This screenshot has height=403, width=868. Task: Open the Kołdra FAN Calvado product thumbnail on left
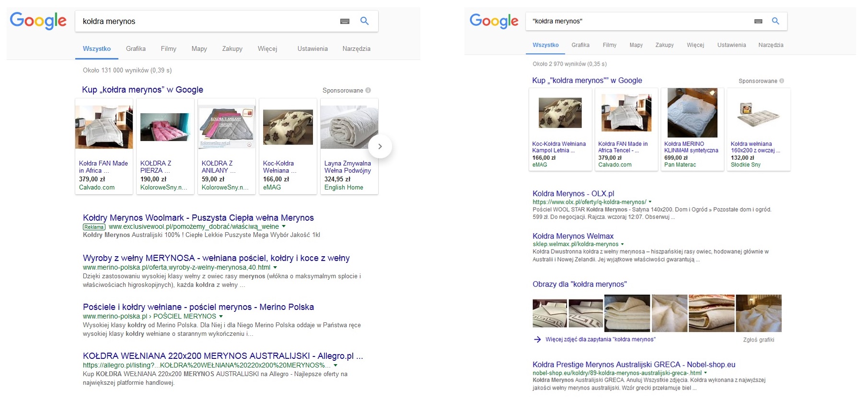tap(104, 127)
